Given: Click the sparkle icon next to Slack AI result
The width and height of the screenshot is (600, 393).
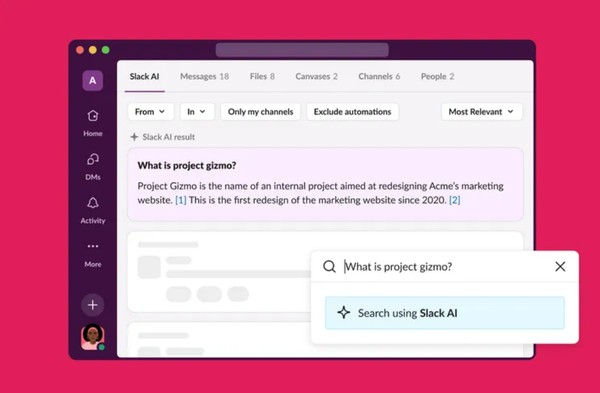Looking at the screenshot, I should coord(134,137).
